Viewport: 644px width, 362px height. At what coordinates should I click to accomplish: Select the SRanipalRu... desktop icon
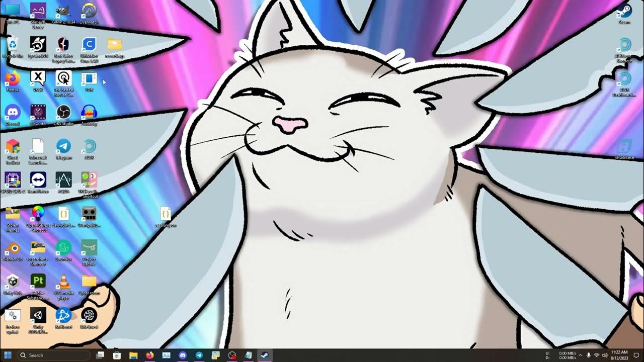pyautogui.click(x=89, y=216)
